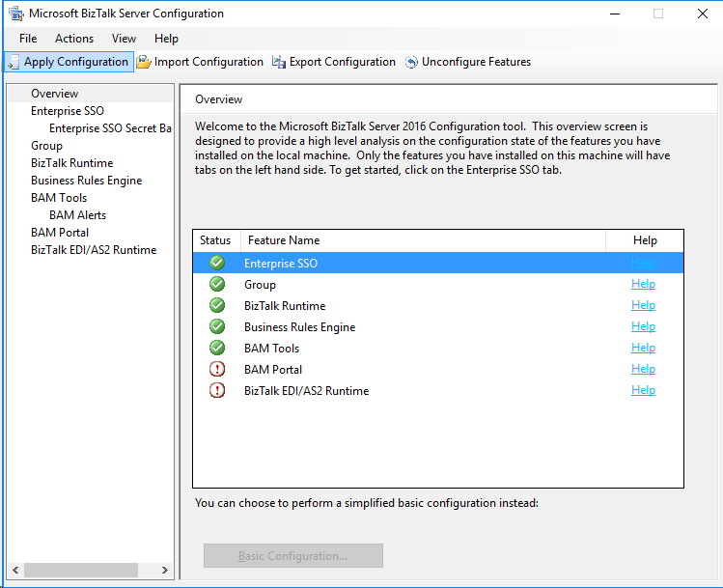Click green check status icon for BAM Tools

[x=217, y=348]
